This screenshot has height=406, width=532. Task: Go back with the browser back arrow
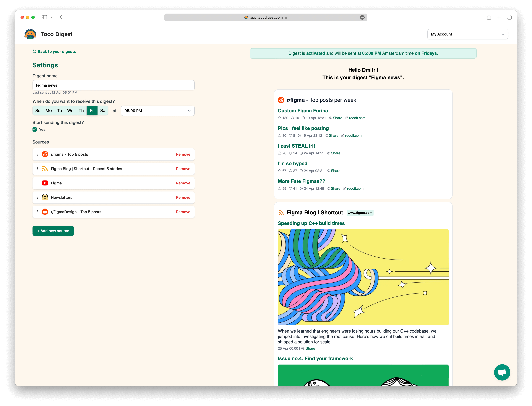tap(61, 17)
